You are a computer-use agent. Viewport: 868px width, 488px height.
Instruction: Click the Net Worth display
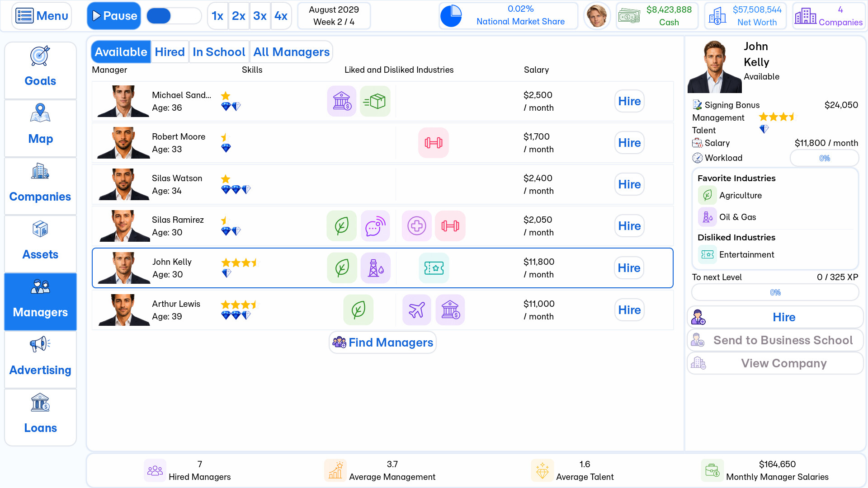(x=745, y=16)
